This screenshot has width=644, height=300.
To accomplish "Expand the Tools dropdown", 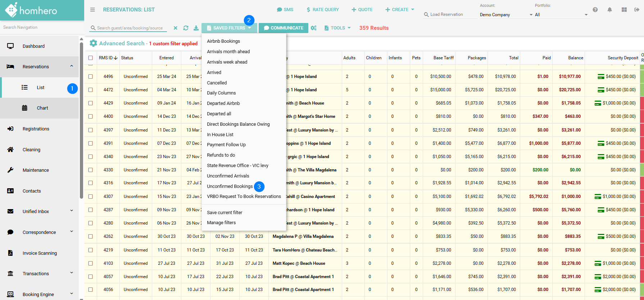I will click(337, 28).
